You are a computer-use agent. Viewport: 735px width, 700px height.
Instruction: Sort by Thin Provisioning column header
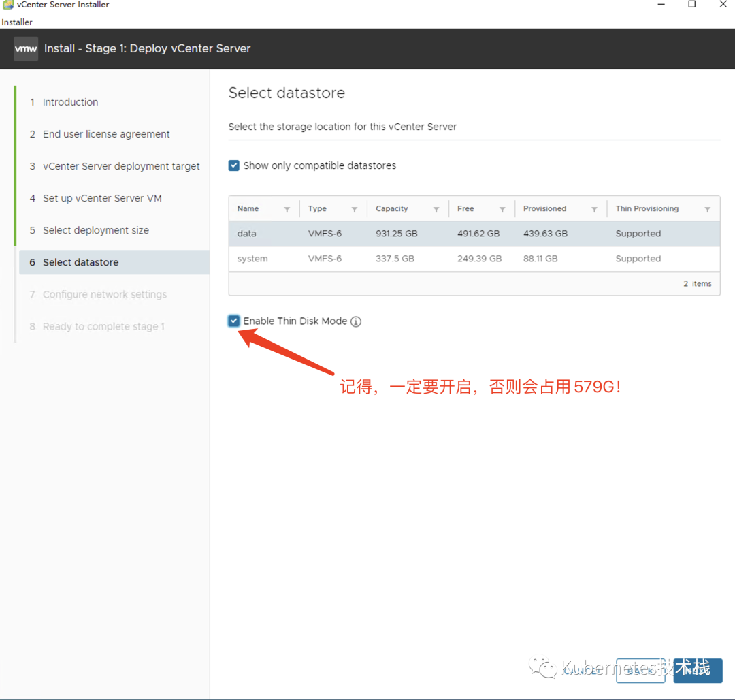point(647,208)
